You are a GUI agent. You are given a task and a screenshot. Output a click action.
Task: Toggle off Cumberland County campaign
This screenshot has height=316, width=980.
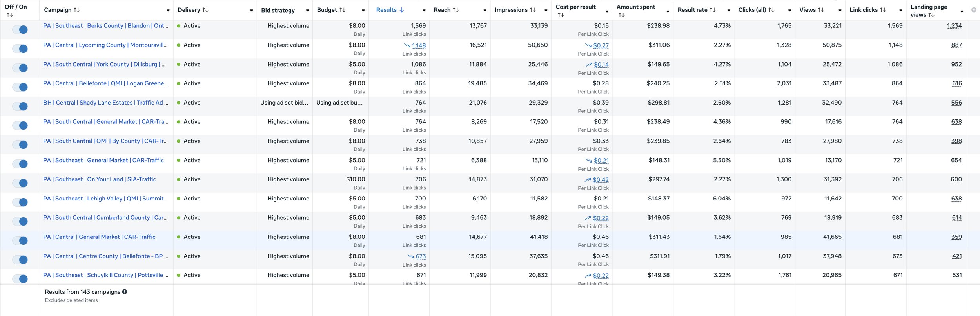coord(20,221)
